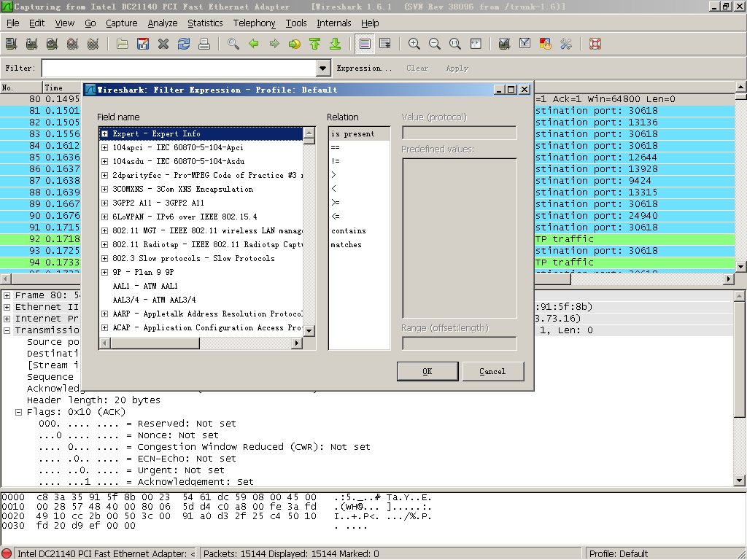Find a packet magnifier icon

click(233, 44)
